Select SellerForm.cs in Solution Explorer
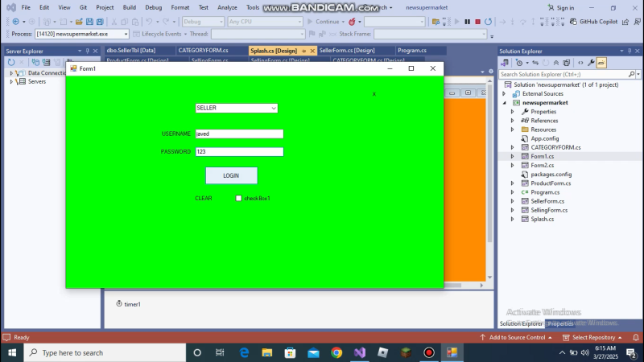Viewport: 644px width, 362px height. pos(547,201)
